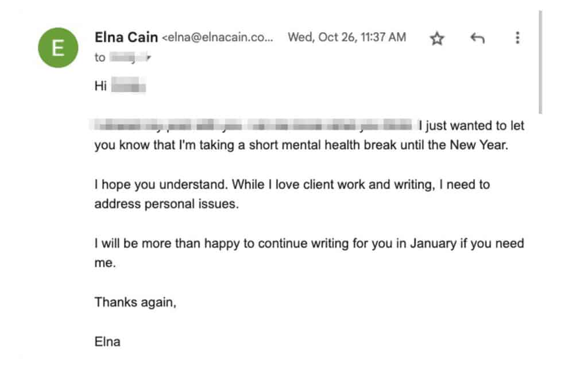The height and width of the screenshot is (368, 588).
Task: Select the reply icon to respond to Elna
Action: pyautogui.click(x=477, y=38)
